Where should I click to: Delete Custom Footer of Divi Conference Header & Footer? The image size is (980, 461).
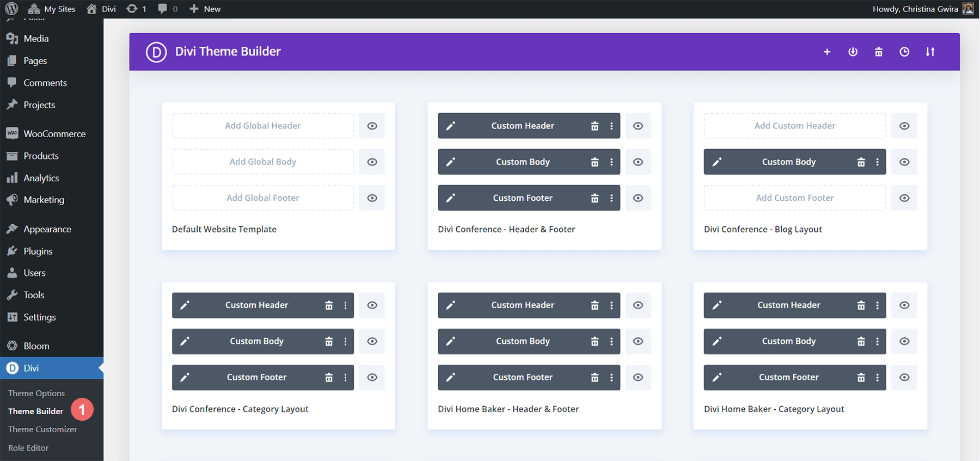tap(595, 198)
